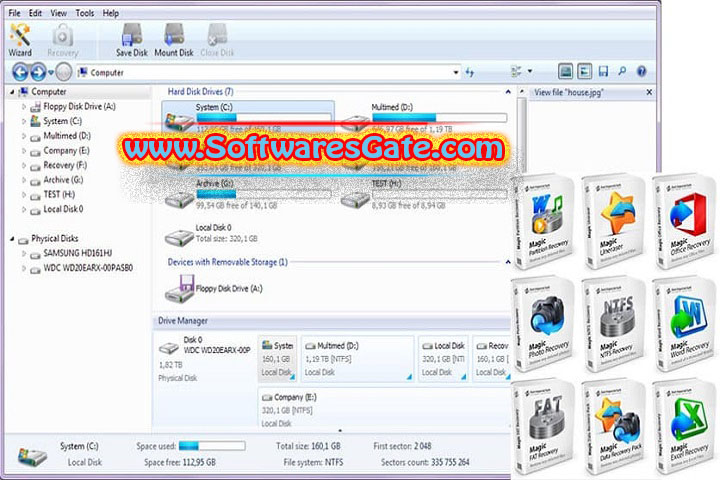Collapse Hard Disk Drives section
The image size is (720, 480).
coord(508,92)
